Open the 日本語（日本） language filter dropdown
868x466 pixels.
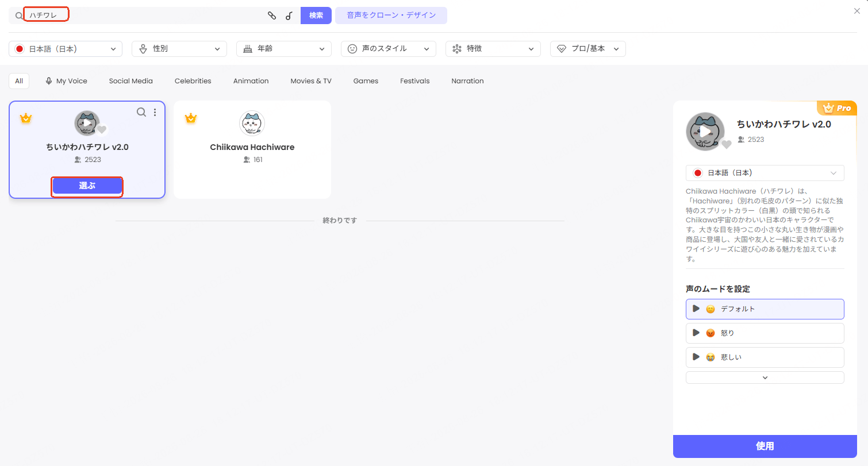pos(66,49)
